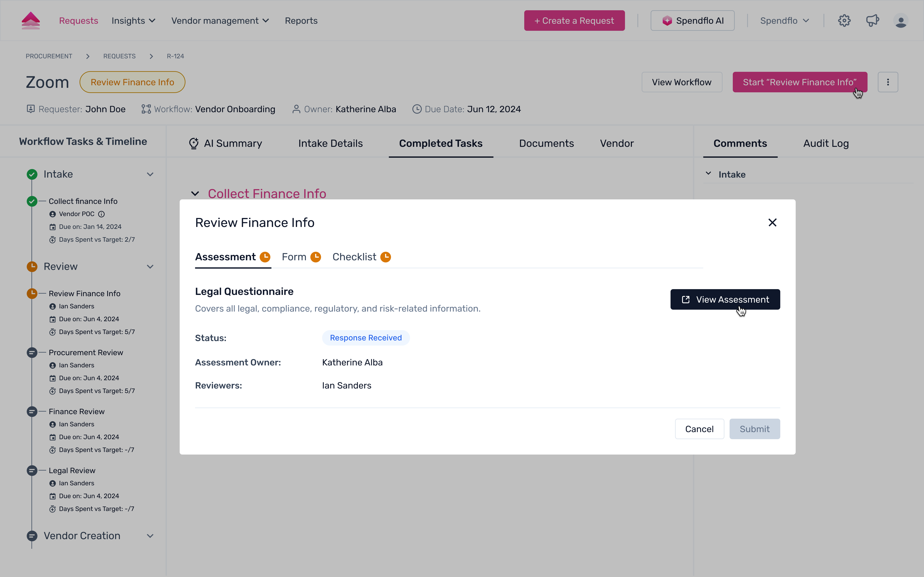Click the AI Summary lightbulb icon
The height and width of the screenshot is (577, 924).
coord(194,143)
